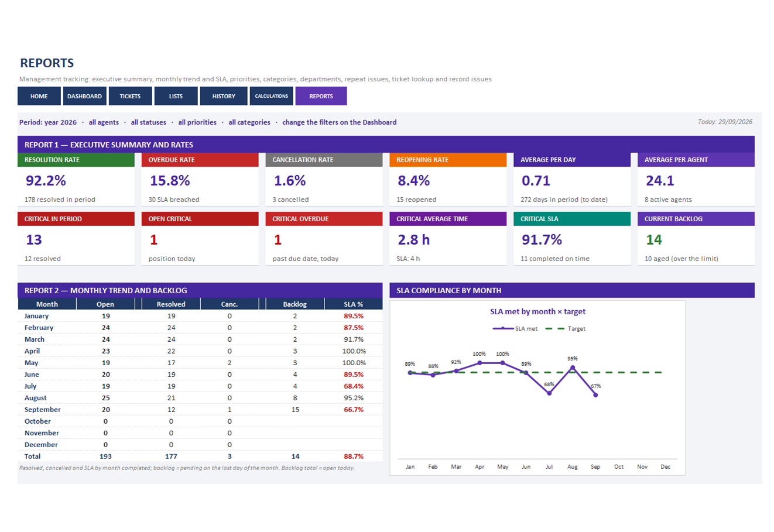The image size is (774, 532).
Task: Click the SLA % column header
Action: pos(353,304)
